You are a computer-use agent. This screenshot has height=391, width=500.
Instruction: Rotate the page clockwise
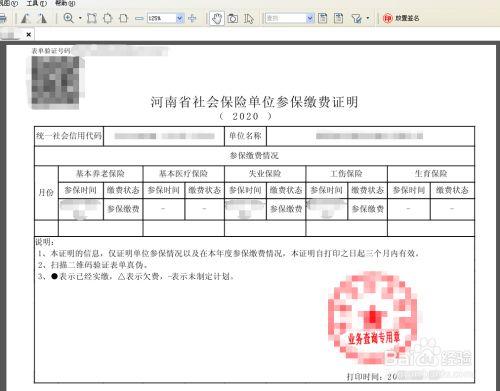[x=42, y=18]
